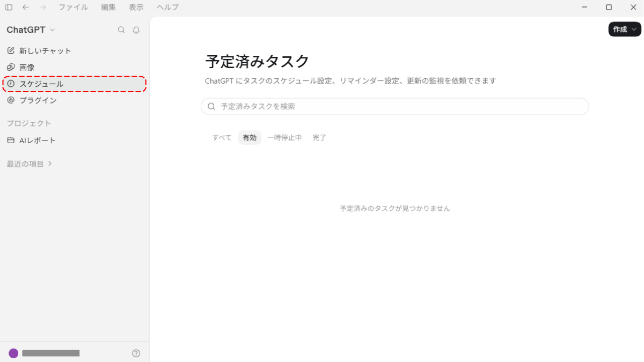Screen dimensions: 644x362
Task: Go back with the left arrow
Action: [26, 7]
